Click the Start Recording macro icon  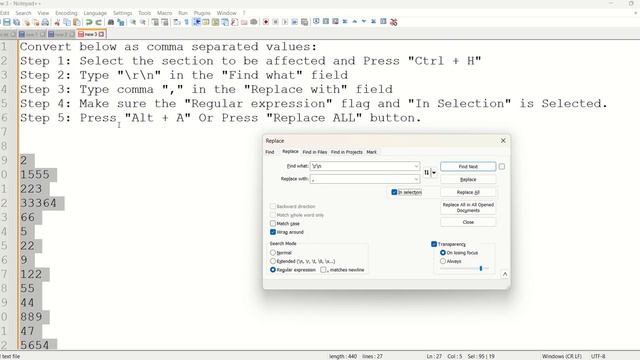(x=266, y=22)
